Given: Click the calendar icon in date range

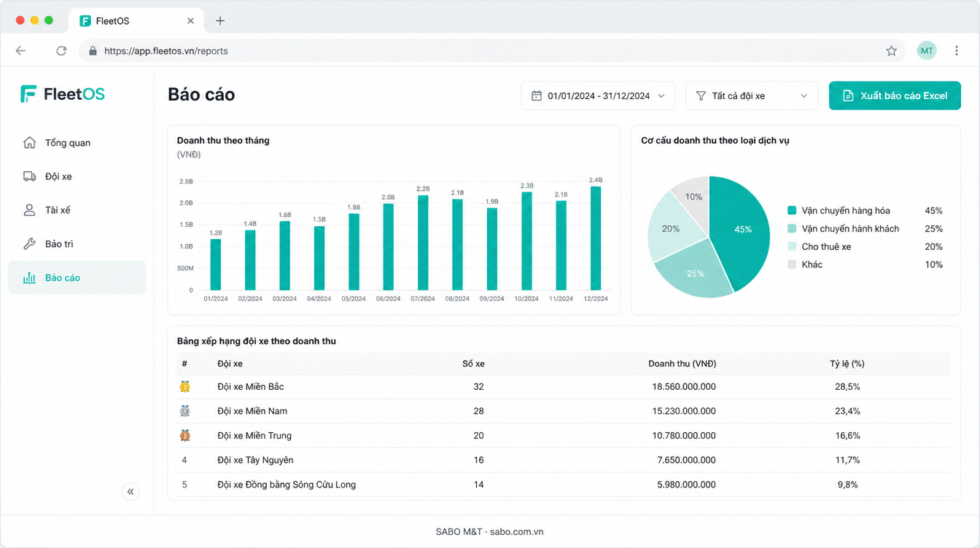Looking at the screenshot, I should tap(537, 95).
